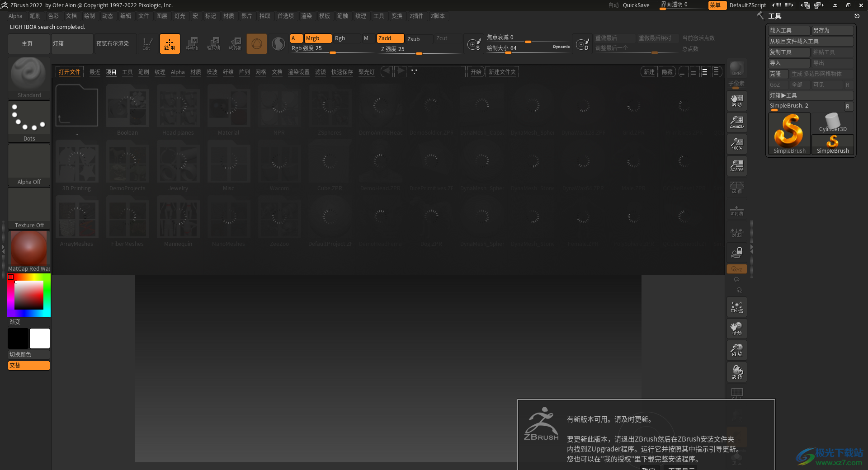Open the Dots stroke selector
This screenshot has height=470, width=868.
(x=29, y=121)
